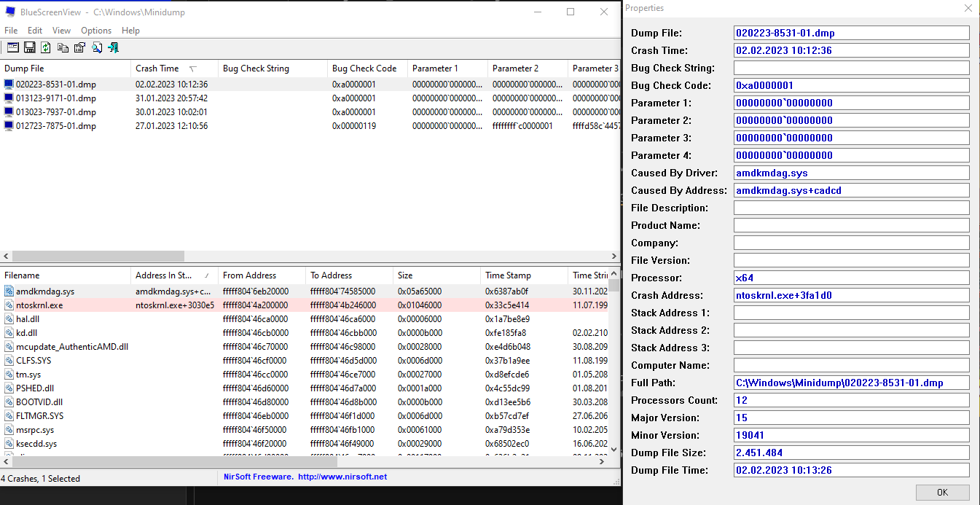Click "4 Crashes, 1 Selected" status text

point(41,479)
